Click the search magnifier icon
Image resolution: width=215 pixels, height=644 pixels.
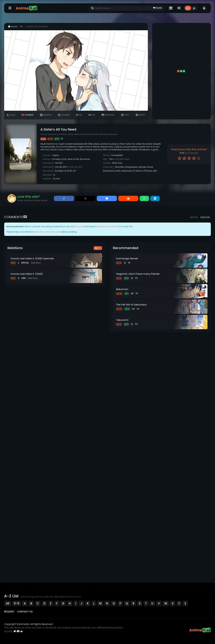[92, 8]
